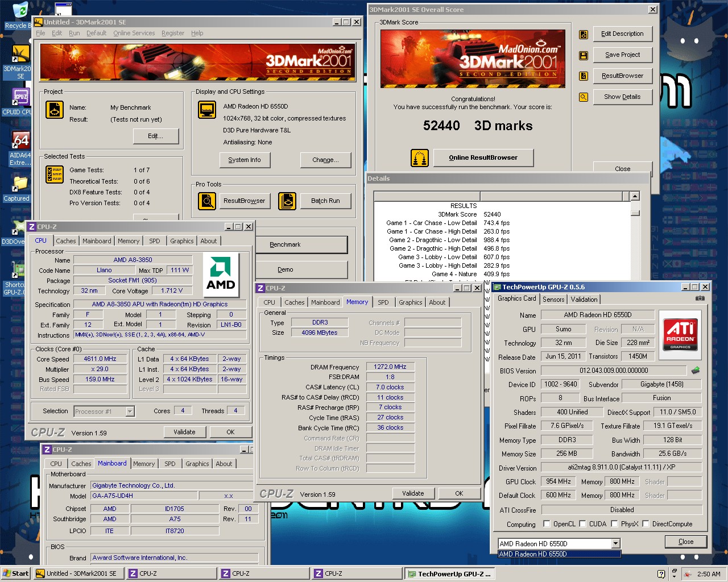Enable the OpenCL checkbox in GPU-Z

[547, 524]
